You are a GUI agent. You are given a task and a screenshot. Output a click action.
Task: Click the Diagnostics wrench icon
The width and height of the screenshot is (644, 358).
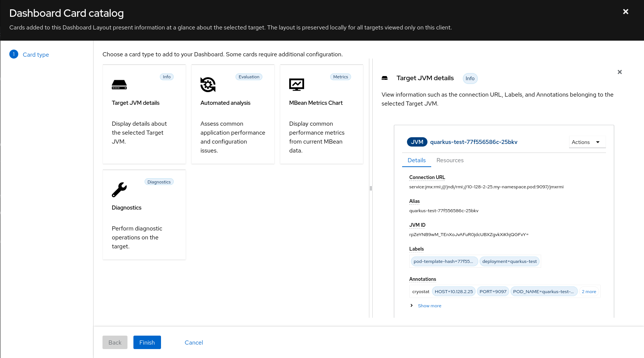[119, 190]
